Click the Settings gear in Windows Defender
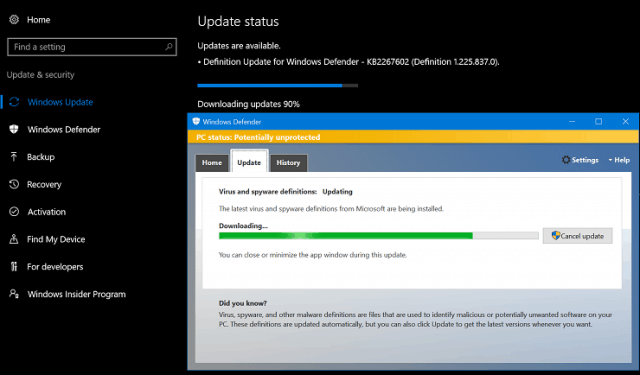640x375 pixels. 566,160
